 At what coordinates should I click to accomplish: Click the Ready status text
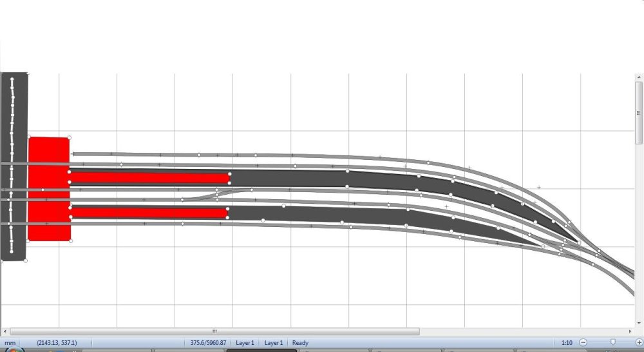[x=301, y=343]
